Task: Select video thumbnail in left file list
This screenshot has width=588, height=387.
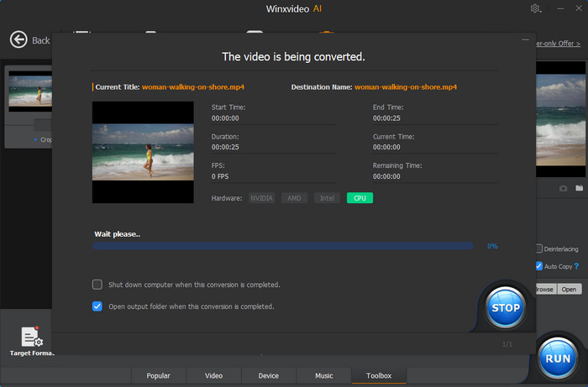Action: (30, 91)
